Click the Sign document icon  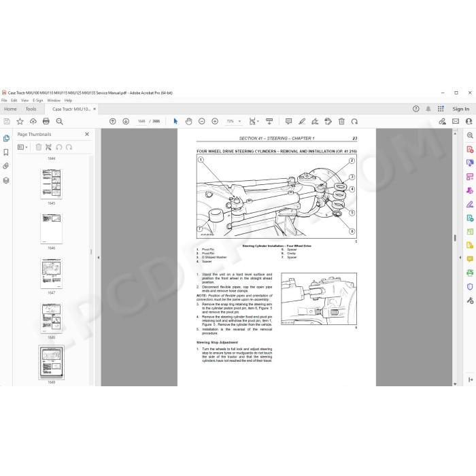coord(315,122)
